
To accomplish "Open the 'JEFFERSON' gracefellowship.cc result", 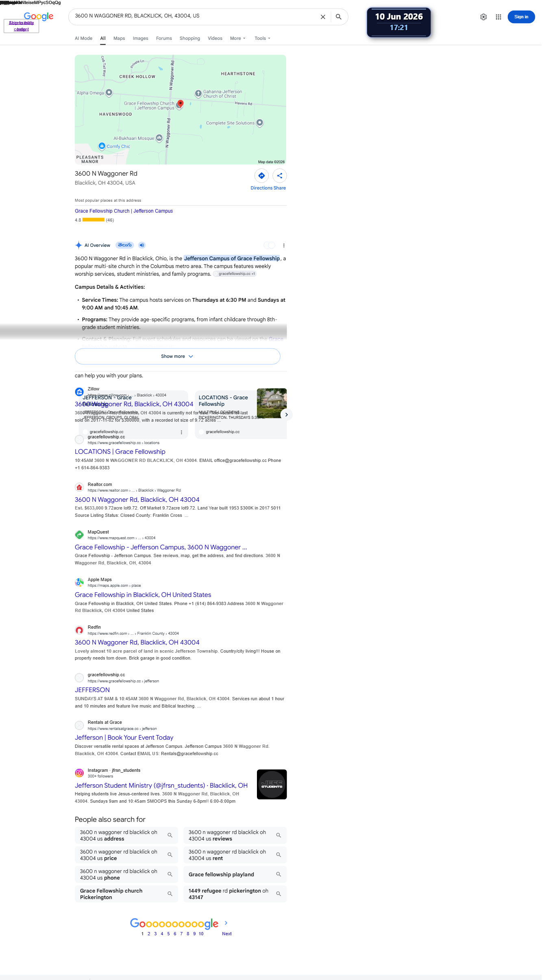I will pos(92,690).
